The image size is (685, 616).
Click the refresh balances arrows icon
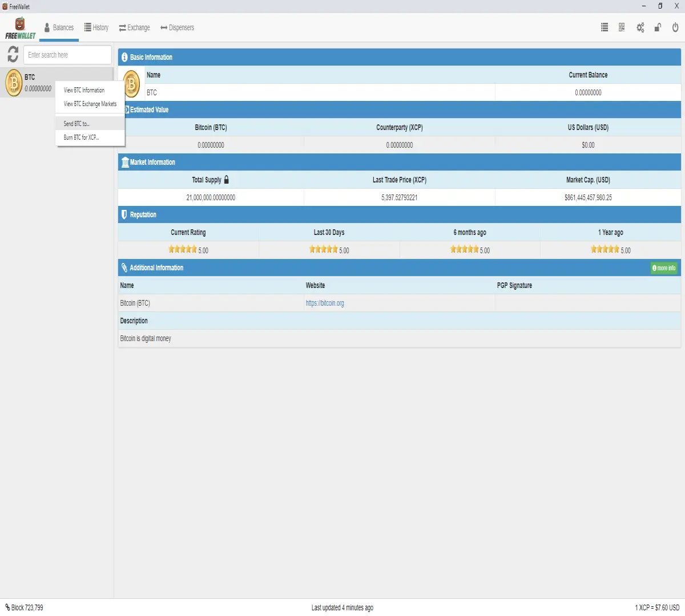[x=13, y=54]
